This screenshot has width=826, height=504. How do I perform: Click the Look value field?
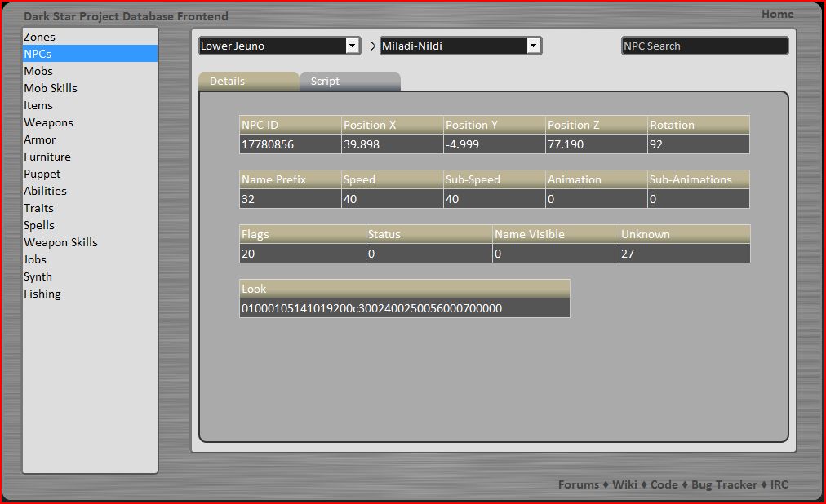click(x=404, y=308)
